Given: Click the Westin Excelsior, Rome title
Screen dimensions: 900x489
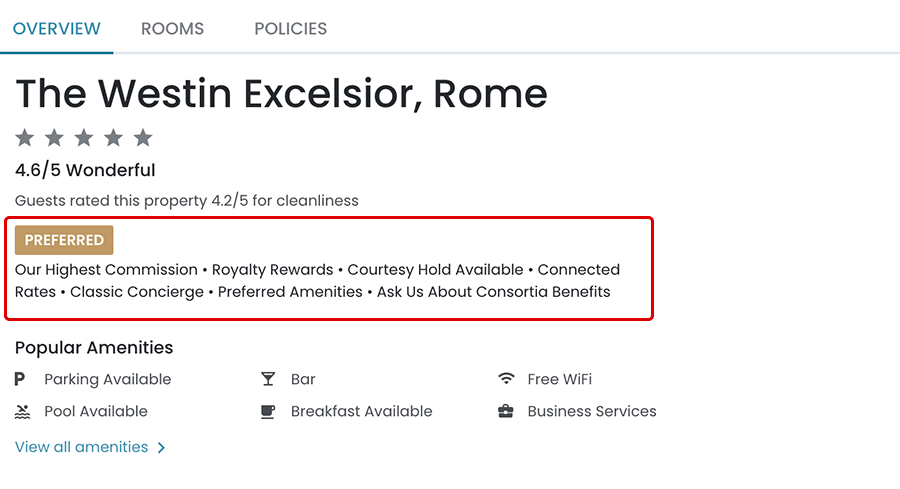Looking at the screenshot, I should click(281, 94).
